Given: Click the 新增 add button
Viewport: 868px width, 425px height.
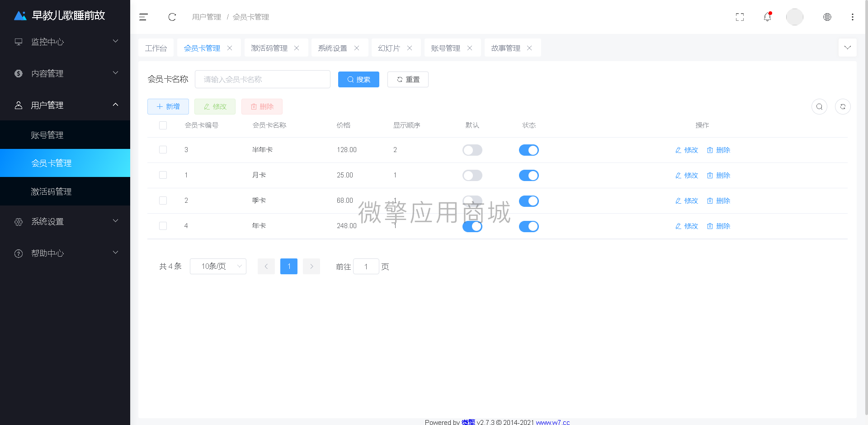Looking at the screenshot, I should tap(168, 107).
